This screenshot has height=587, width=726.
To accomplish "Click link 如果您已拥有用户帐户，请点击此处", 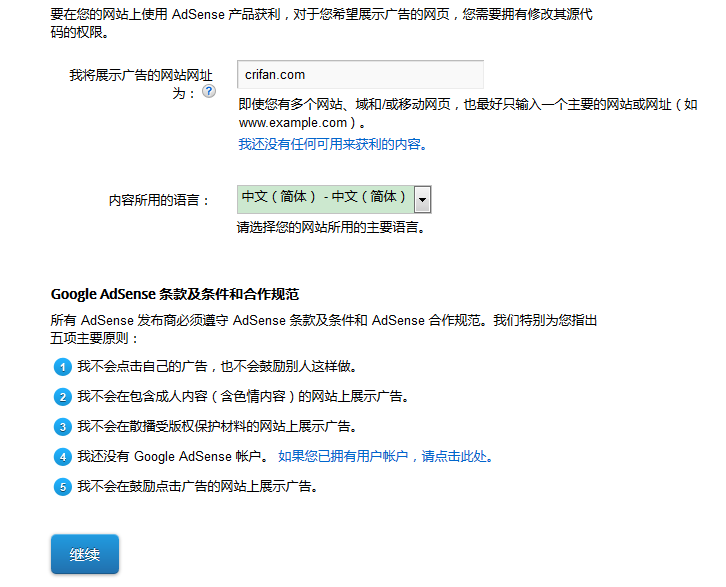I will tap(385, 456).
